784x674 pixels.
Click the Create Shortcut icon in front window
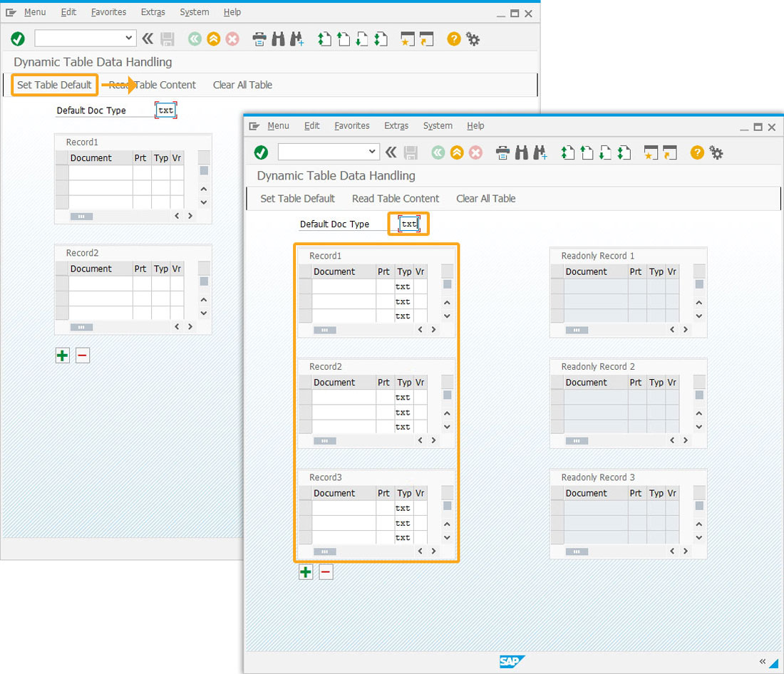[669, 152]
